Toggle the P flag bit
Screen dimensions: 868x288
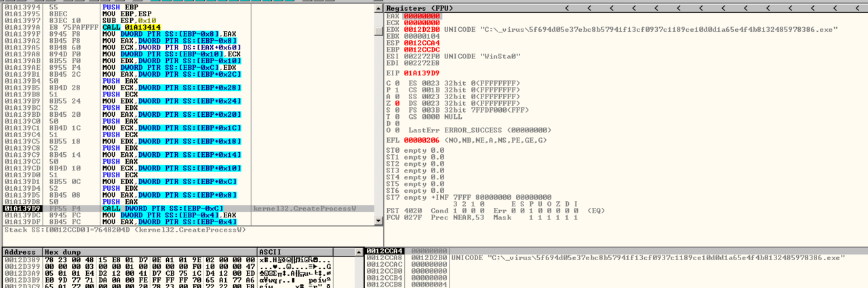(x=397, y=90)
